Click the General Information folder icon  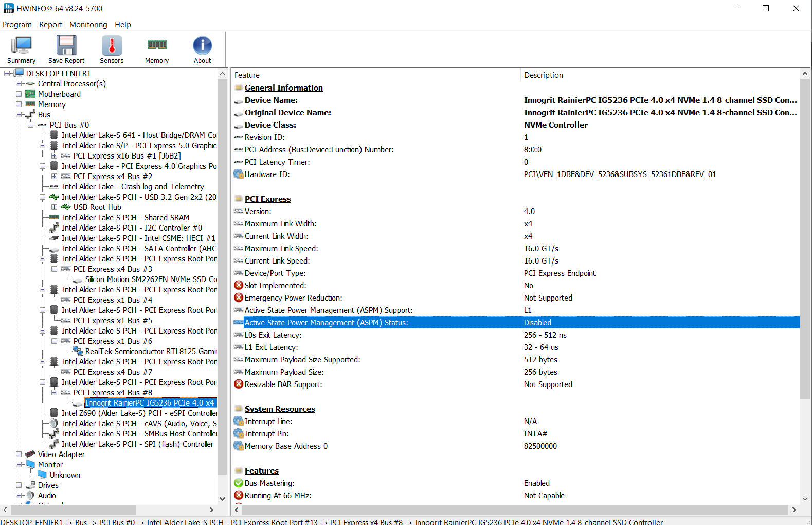pyautogui.click(x=239, y=87)
